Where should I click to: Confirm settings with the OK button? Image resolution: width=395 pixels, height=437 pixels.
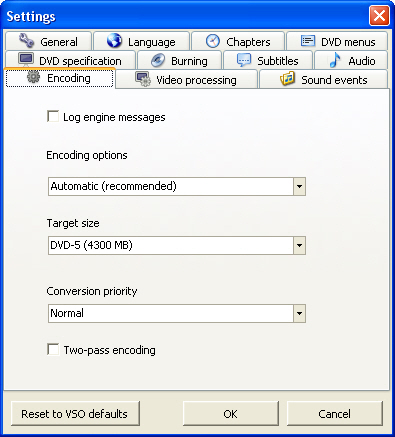pyautogui.click(x=230, y=414)
